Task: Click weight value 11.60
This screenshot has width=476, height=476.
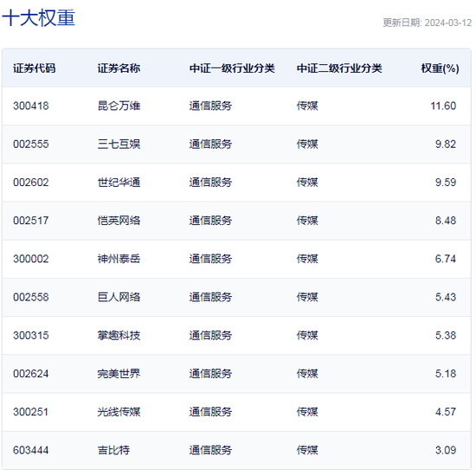Action: click(443, 106)
